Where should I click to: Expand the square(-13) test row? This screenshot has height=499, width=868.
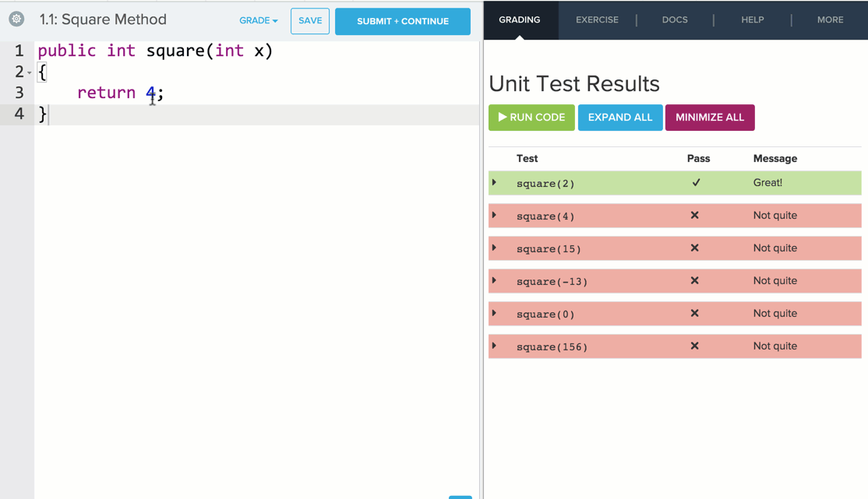pyautogui.click(x=495, y=281)
